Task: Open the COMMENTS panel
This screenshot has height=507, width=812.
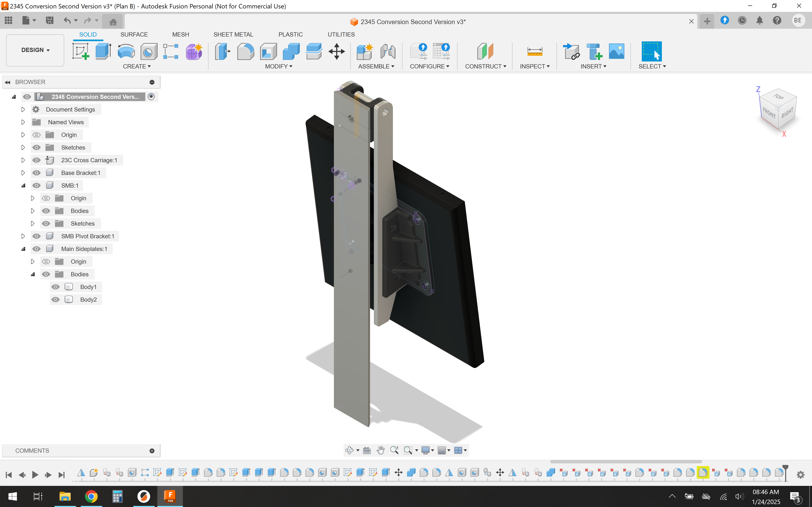Action: (32, 450)
